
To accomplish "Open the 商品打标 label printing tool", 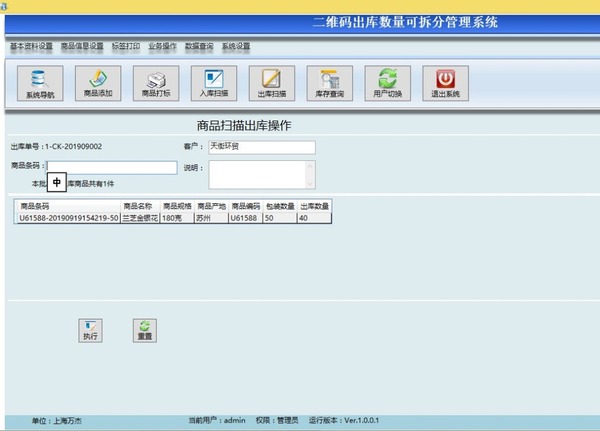I will 155,82.
